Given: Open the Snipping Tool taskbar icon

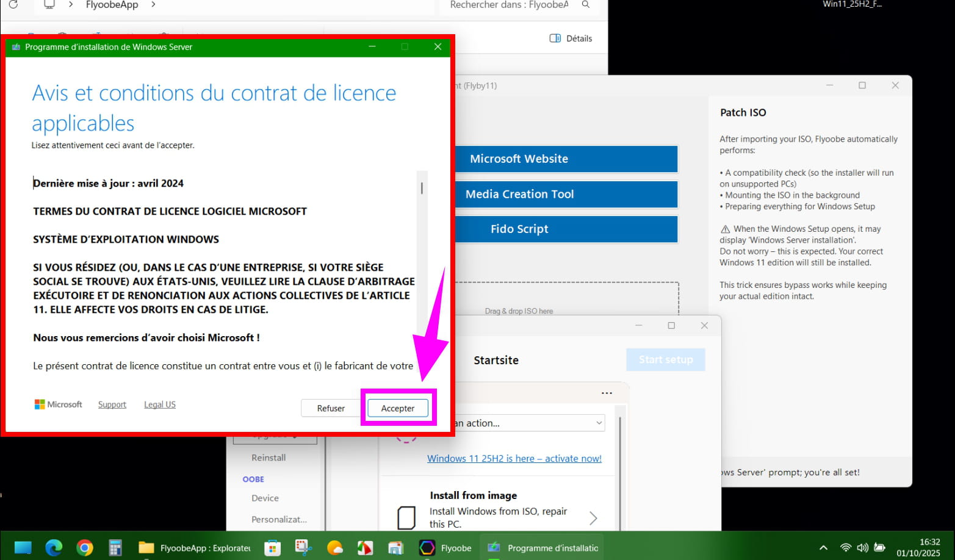Looking at the screenshot, I should coord(303,548).
